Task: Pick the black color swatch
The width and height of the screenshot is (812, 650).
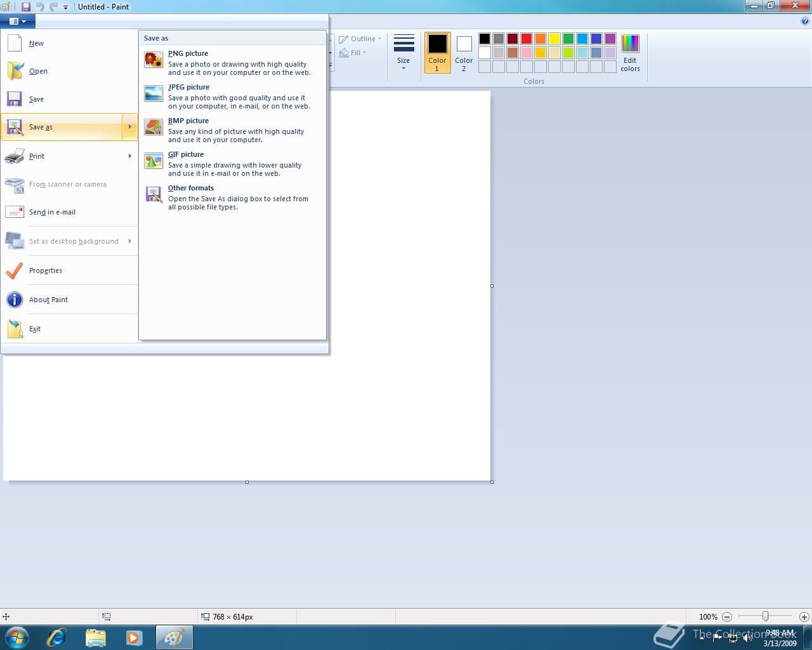Action: 485,39
